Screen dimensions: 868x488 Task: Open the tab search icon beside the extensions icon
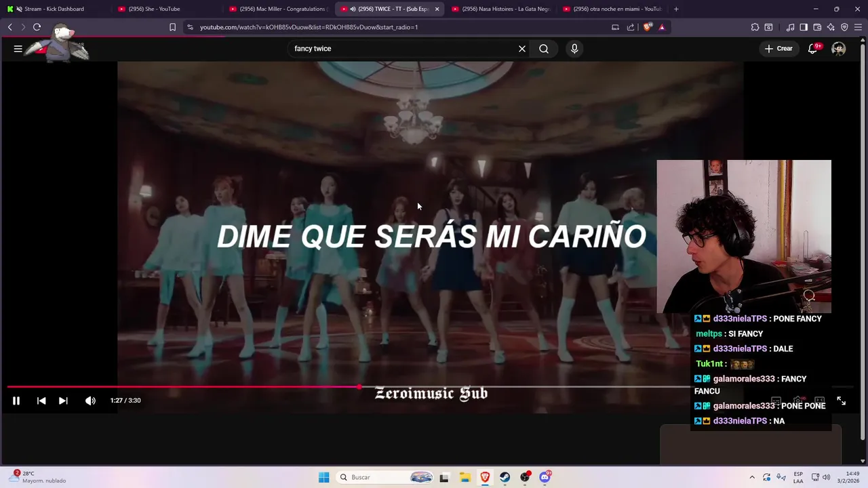coord(768,27)
